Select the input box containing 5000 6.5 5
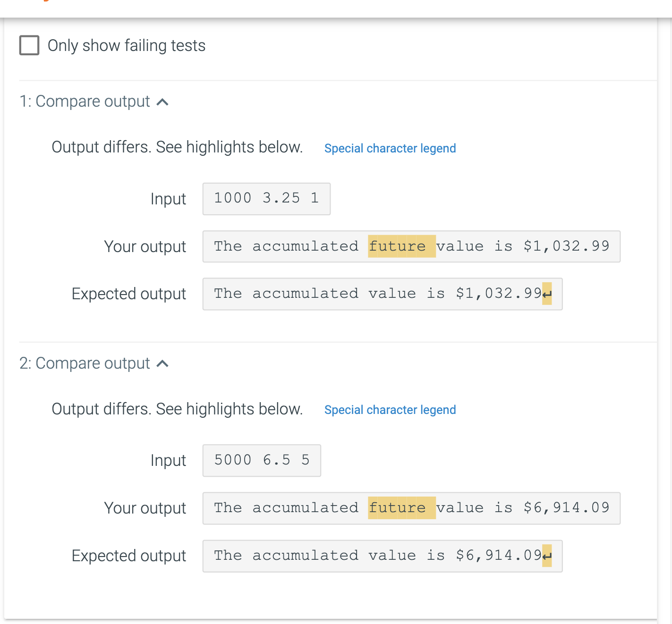This screenshot has width=672, height=624. (261, 460)
